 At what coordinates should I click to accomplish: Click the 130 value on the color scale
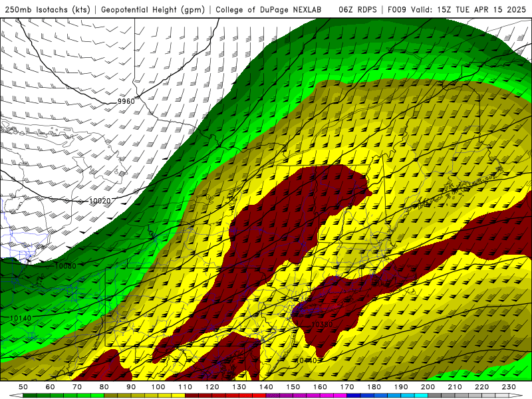point(239,387)
